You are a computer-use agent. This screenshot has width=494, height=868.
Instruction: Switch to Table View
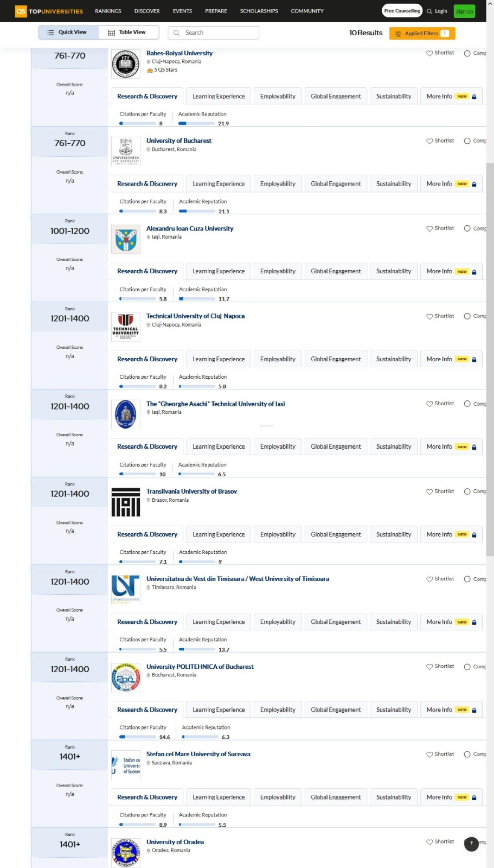[129, 32]
